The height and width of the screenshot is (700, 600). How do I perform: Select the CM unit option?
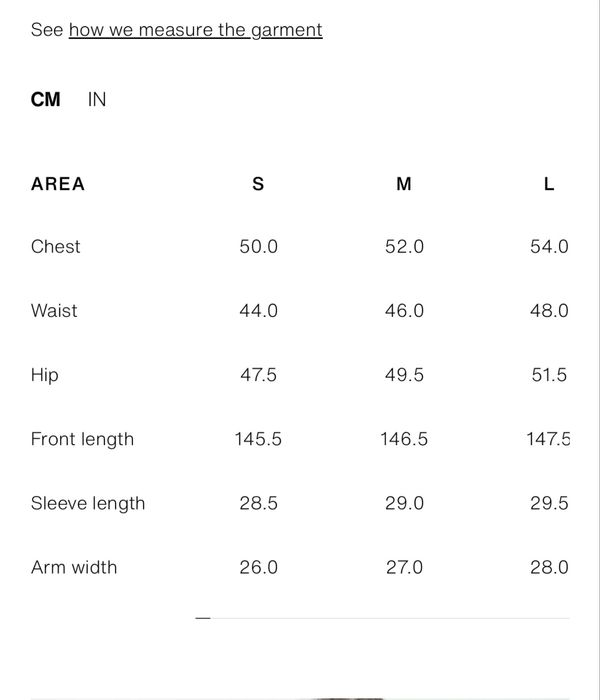pos(46,99)
